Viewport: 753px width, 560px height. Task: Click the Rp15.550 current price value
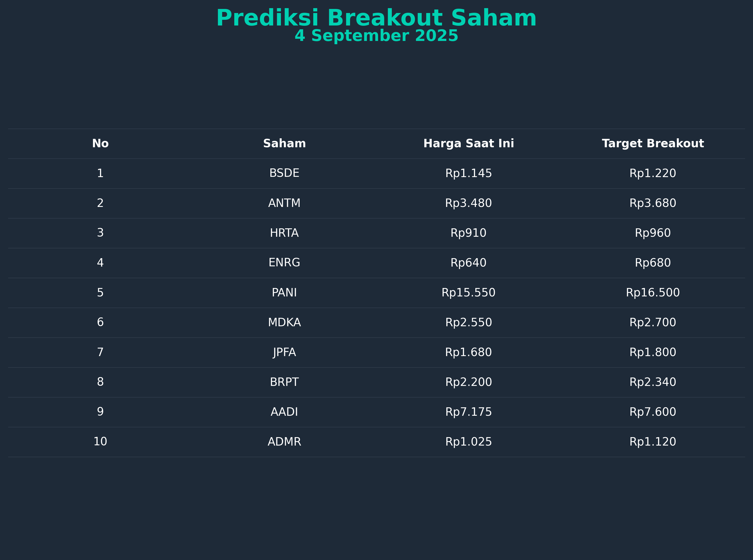[469, 293]
